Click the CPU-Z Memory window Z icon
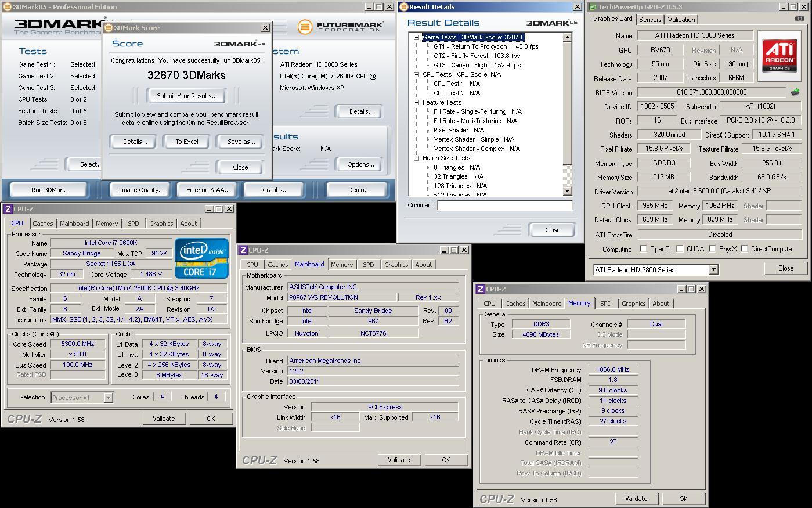 pyautogui.click(x=481, y=289)
